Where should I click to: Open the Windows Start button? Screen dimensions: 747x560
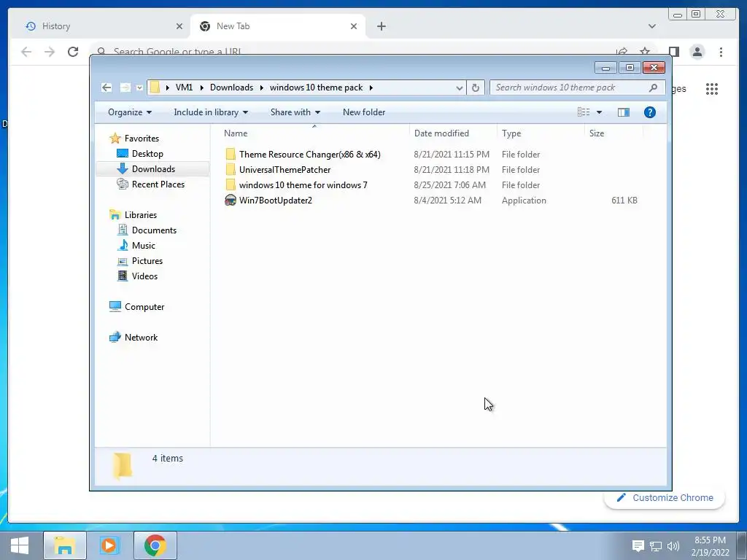20,545
